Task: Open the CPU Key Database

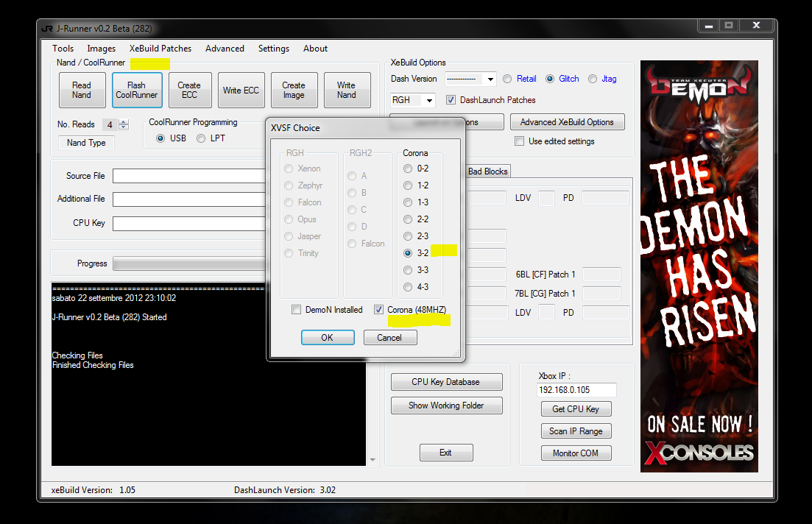Action: [x=446, y=382]
